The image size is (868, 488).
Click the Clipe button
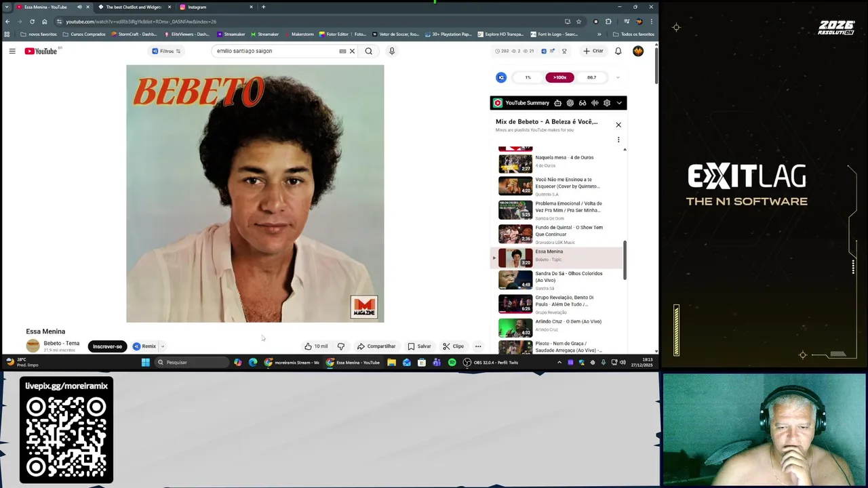pos(454,346)
